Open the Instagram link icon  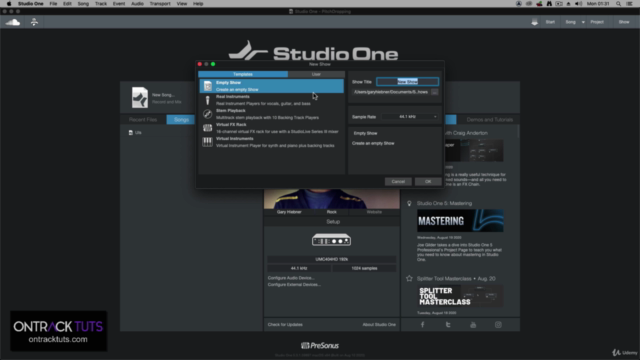point(498,324)
